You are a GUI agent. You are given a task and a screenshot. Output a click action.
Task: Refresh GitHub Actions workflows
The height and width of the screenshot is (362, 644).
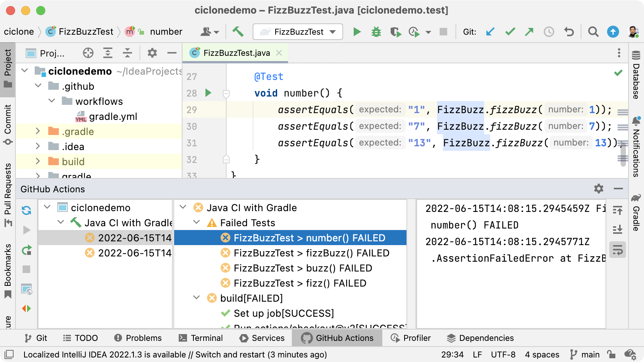coord(26,210)
